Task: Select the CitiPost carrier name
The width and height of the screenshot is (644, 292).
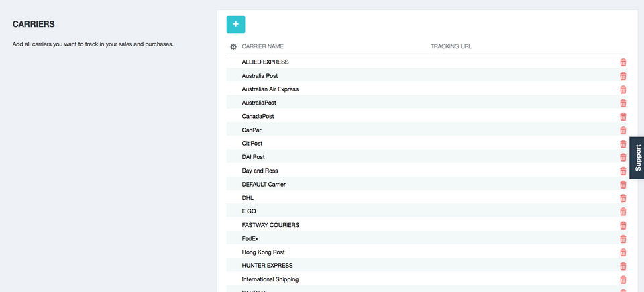Action: pyautogui.click(x=252, y=144)
